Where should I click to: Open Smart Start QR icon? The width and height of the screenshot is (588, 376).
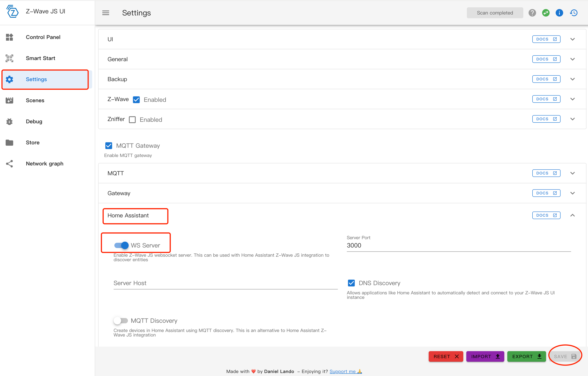pos(9,58)
